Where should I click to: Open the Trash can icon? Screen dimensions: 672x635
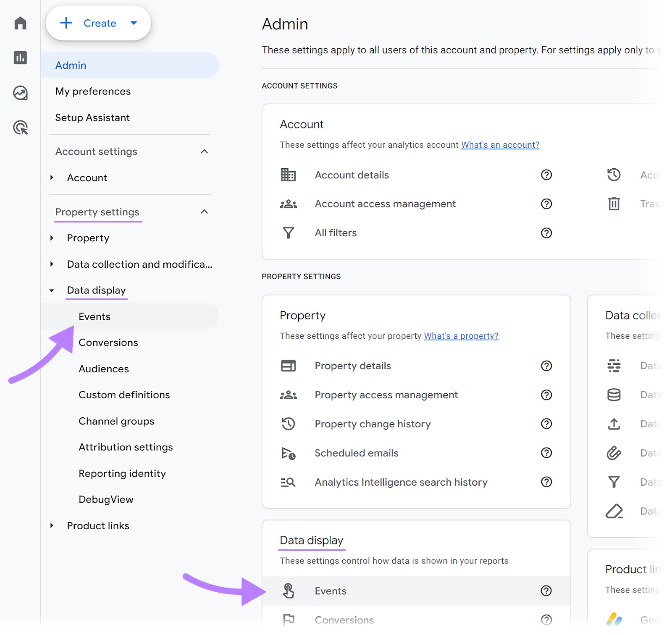(614, 204)
